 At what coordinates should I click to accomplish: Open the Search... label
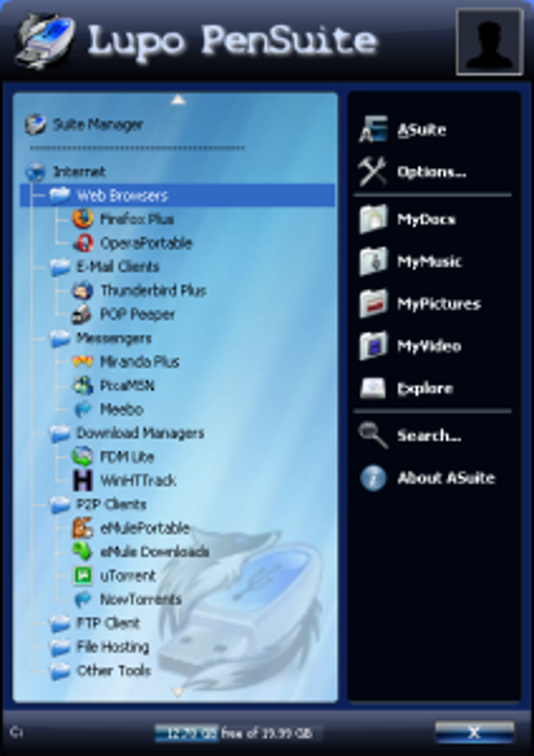tap(430, 436)
